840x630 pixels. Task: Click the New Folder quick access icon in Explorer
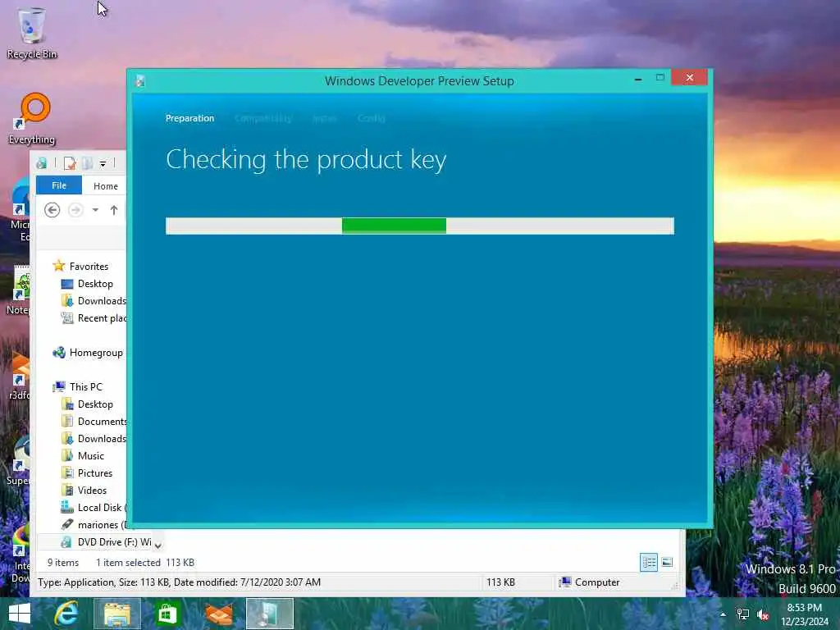[x=88, y=163]
